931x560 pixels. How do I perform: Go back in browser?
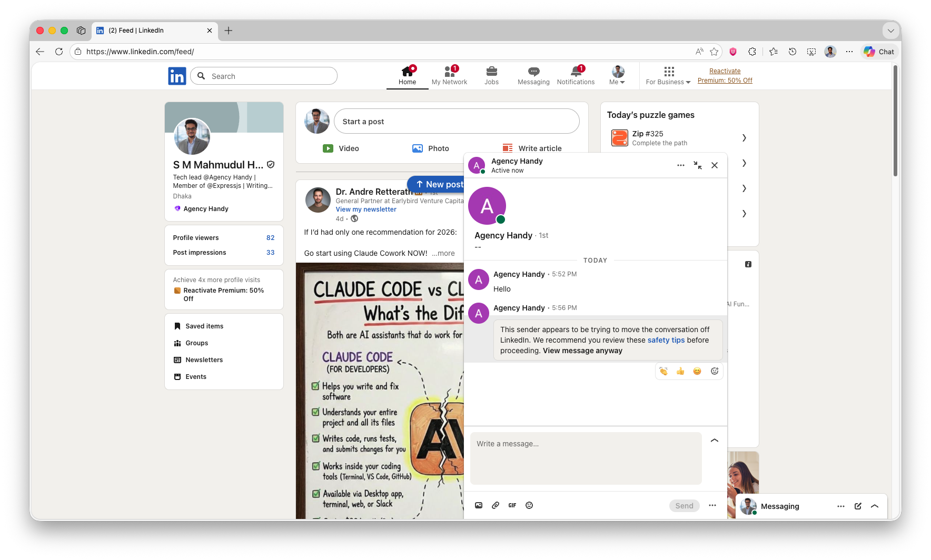click(40, 52)
